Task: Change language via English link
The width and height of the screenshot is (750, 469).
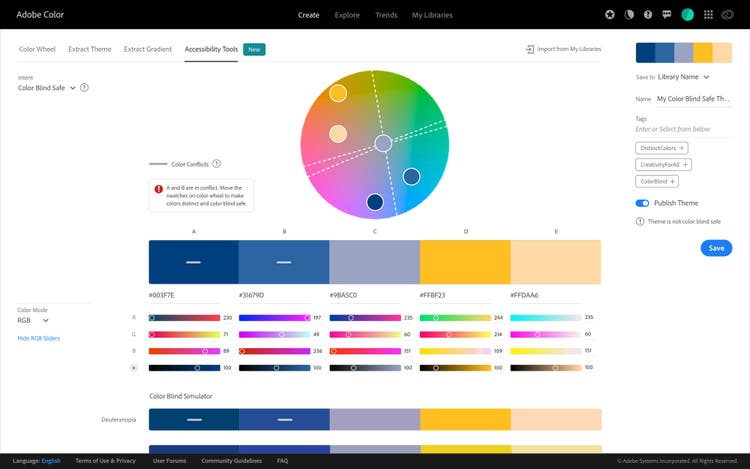Action: pos(51,461)
